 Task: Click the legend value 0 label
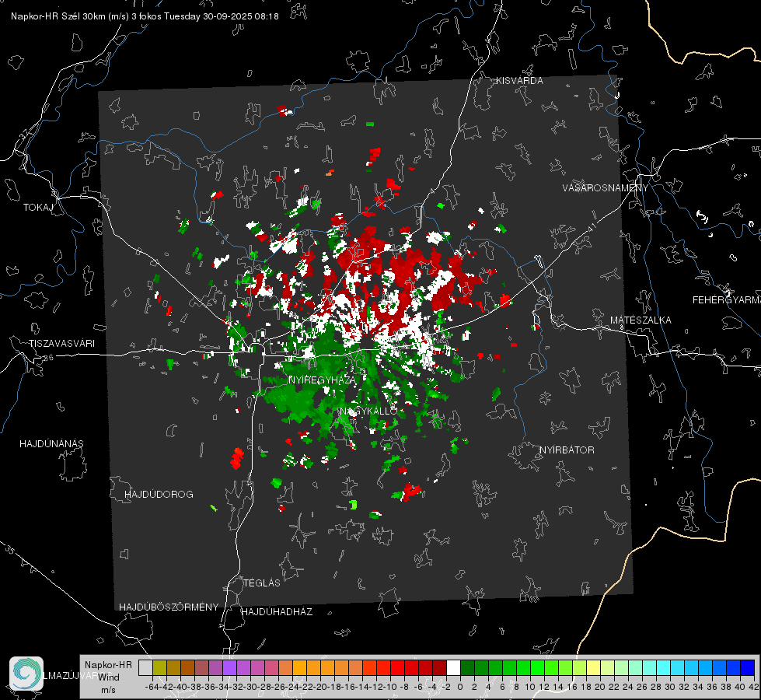point(460,687)
